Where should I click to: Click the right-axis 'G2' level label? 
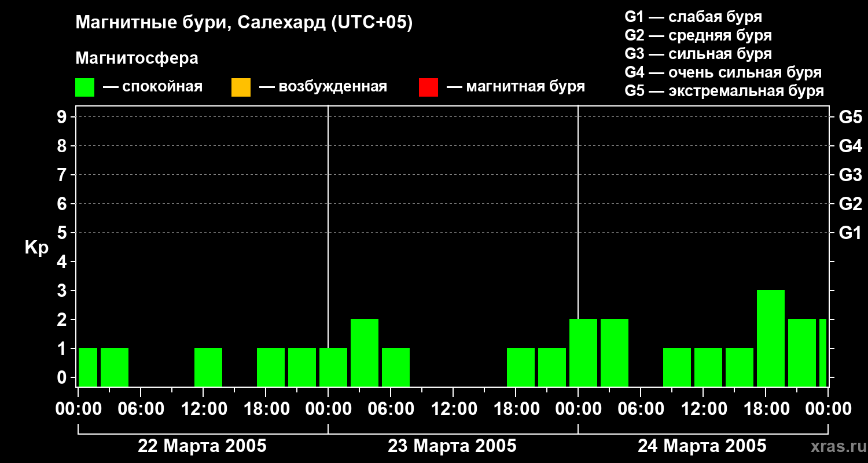point(851,204)
